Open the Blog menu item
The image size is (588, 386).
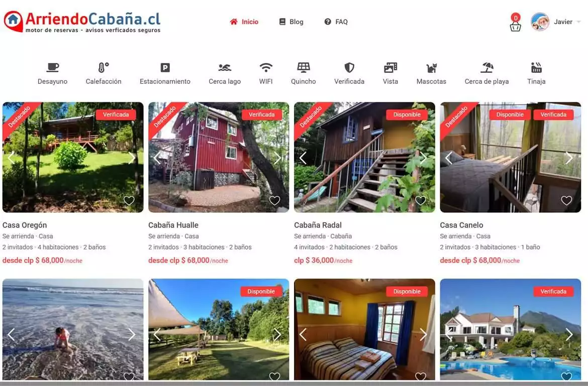click(291, 22)
